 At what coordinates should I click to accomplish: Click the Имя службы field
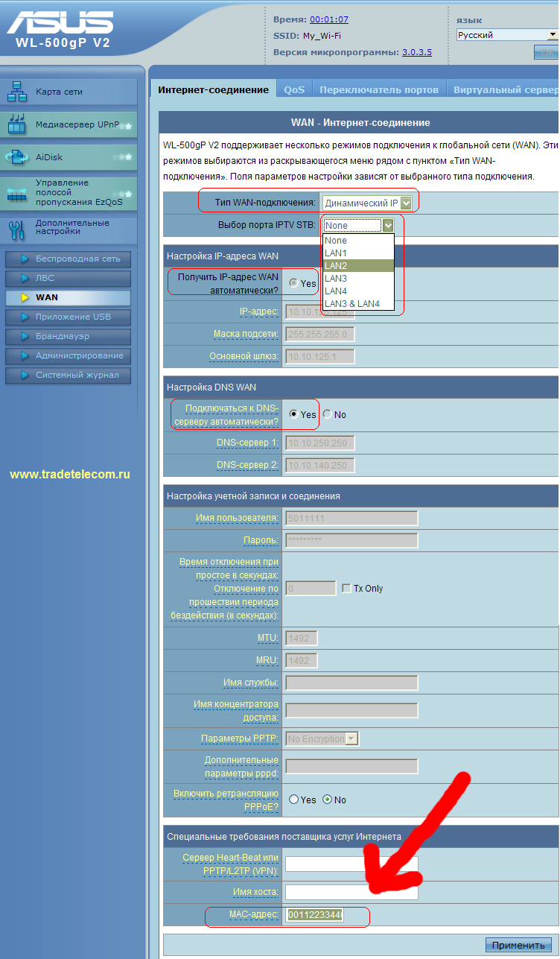point(351,683)
